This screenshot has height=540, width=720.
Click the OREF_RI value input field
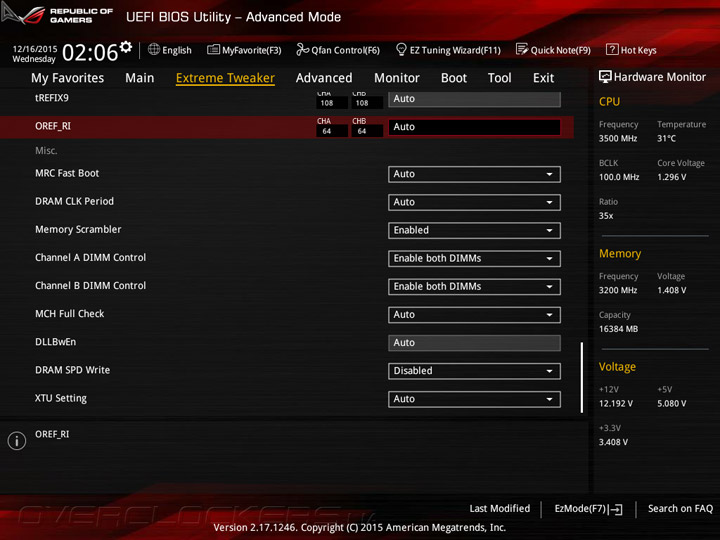474,127
